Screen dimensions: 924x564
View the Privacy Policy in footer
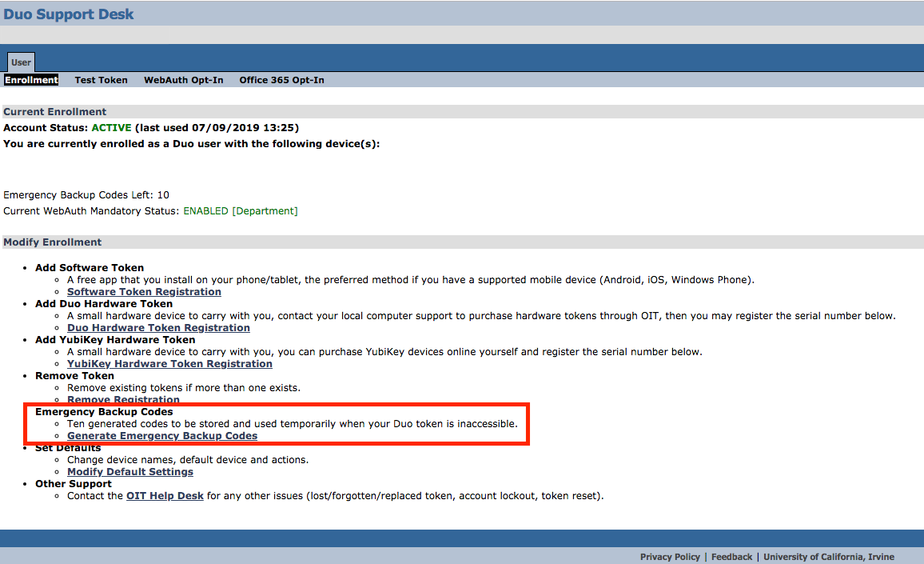coord(670,557)
